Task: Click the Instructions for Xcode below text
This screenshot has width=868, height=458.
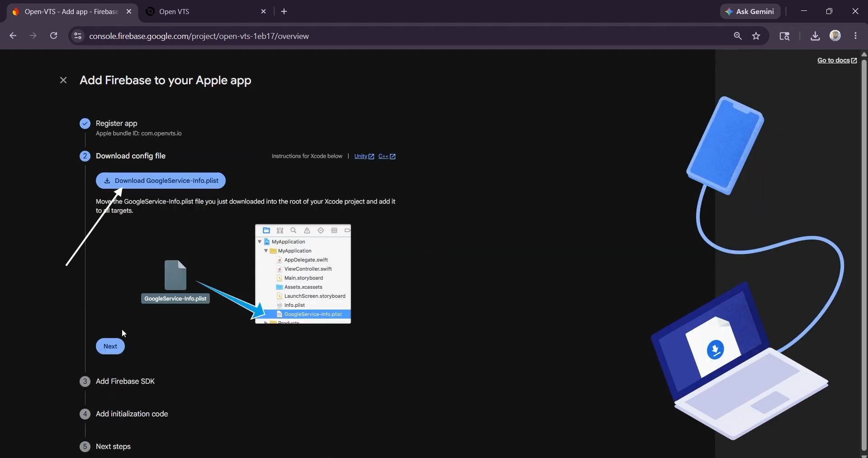Action: pyautogui.click(x=307, y=156)
